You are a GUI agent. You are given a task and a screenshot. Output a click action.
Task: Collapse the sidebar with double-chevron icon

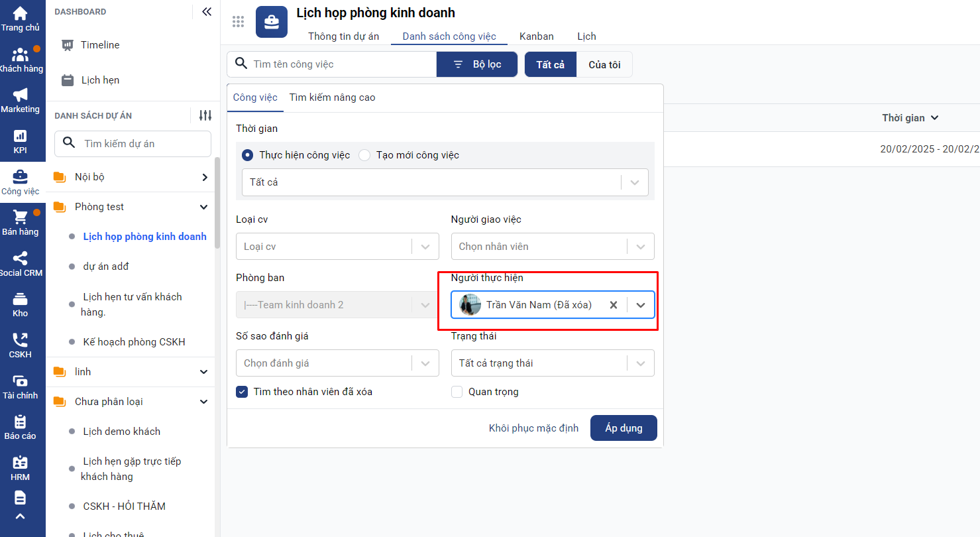point(207,11)
